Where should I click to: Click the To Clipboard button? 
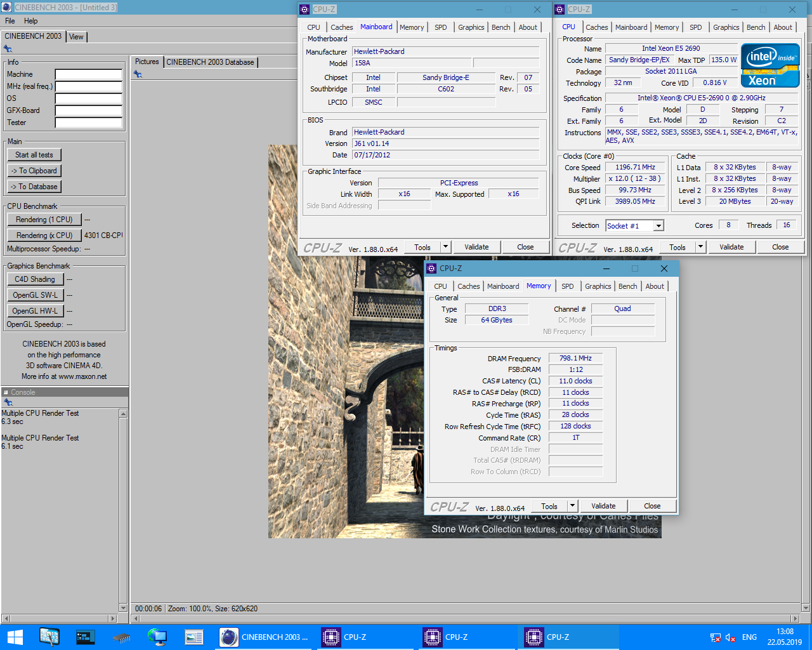(34, 171)
